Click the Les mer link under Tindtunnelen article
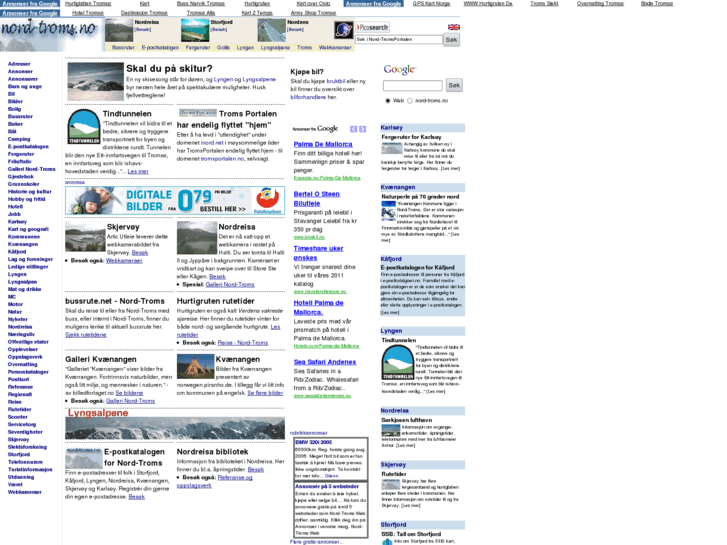Image resolution: width=727 pixels, height=545 pixels. (138, 172)
